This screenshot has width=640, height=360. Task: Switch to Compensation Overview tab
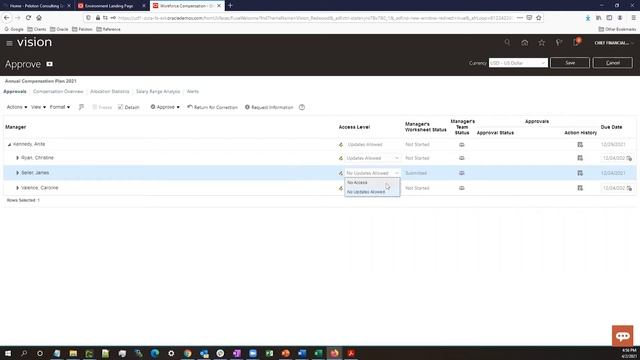[x=58, y=91]
